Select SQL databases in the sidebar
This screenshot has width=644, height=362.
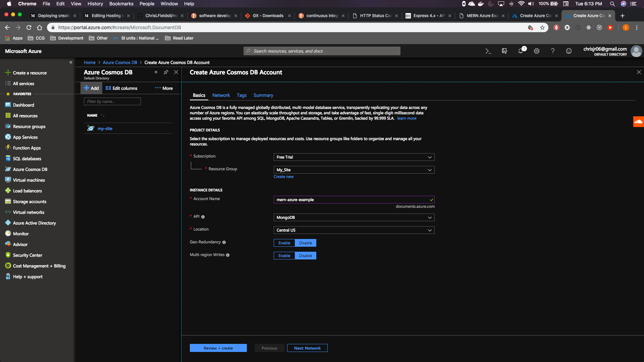pos(27,159)
